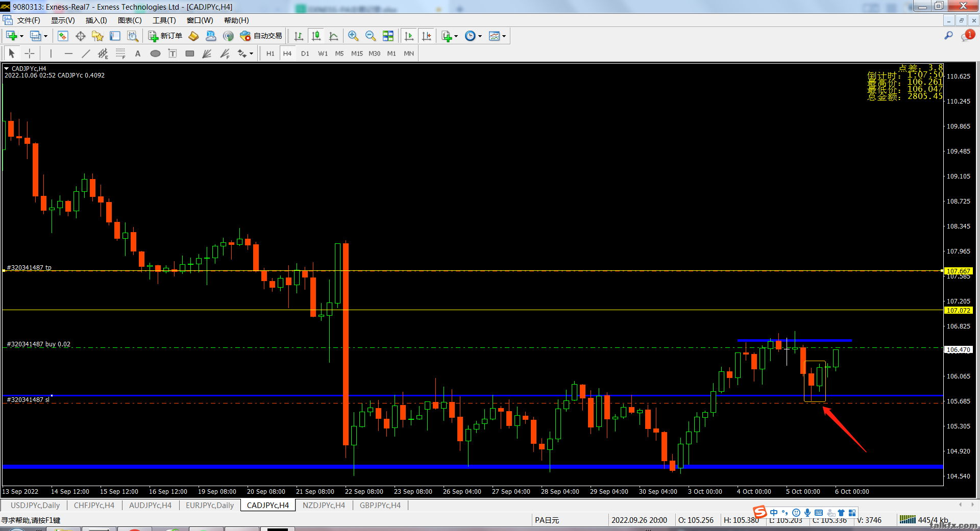Expand the new chart dropdown arrow
The image size is (980, 531).
pyautogui.click(x=21, y=36)
